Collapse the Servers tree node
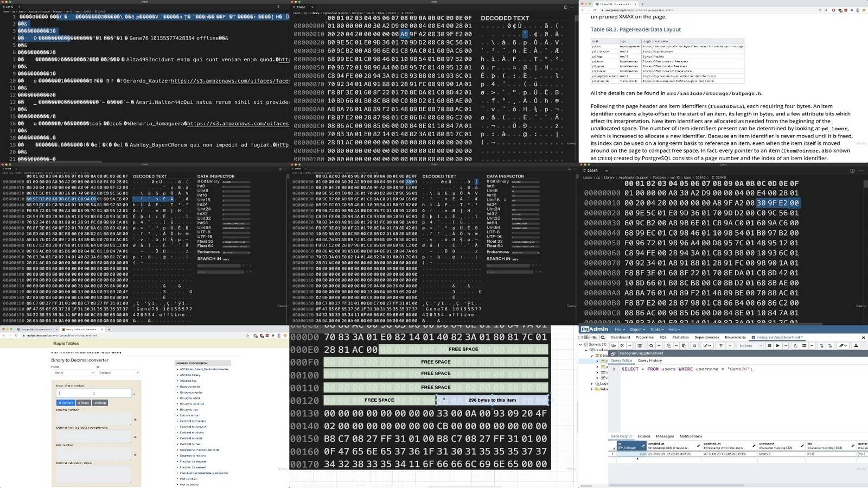This screenshot has height=488, width=868. pos(580,344)
